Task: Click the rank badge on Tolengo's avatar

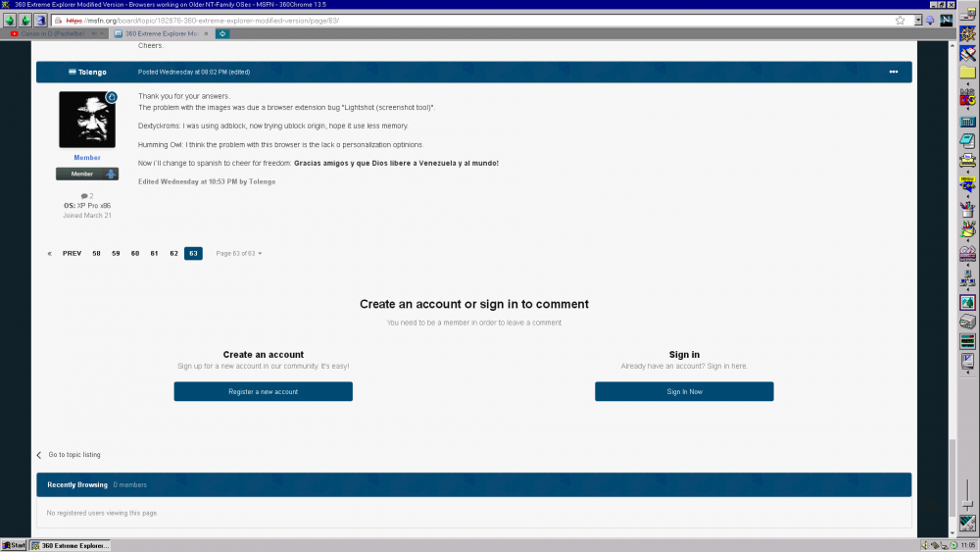Action: tap(112, 97)
